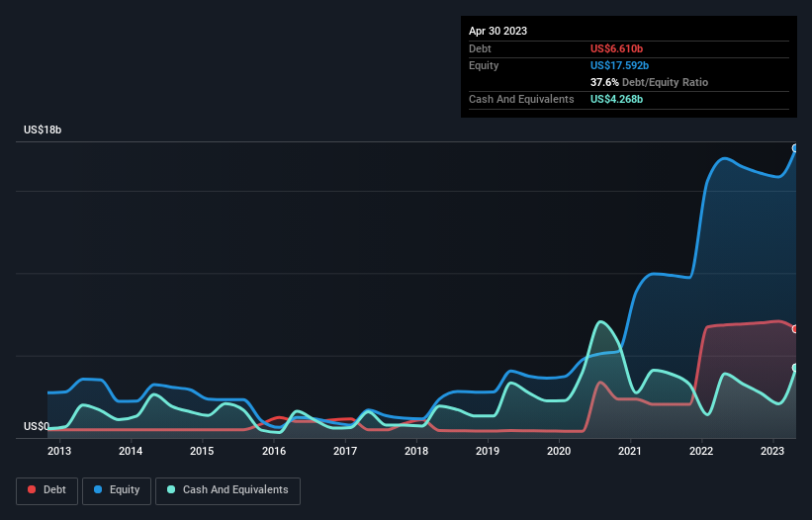Screen dimensions: 812x520
Task: Click the Apr 30 2023 tooltip date
Action: click(497, 31)
